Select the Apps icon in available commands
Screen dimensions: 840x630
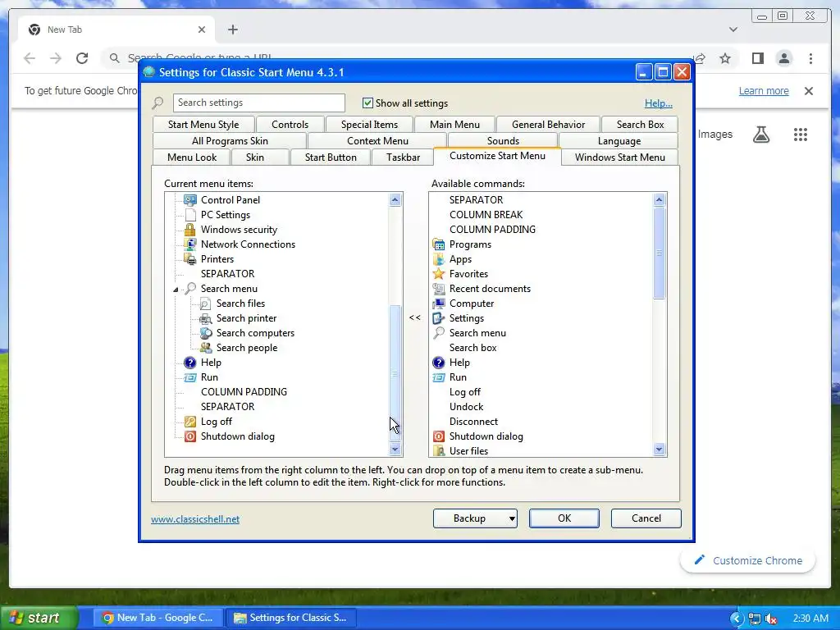[x=438, y=258]
